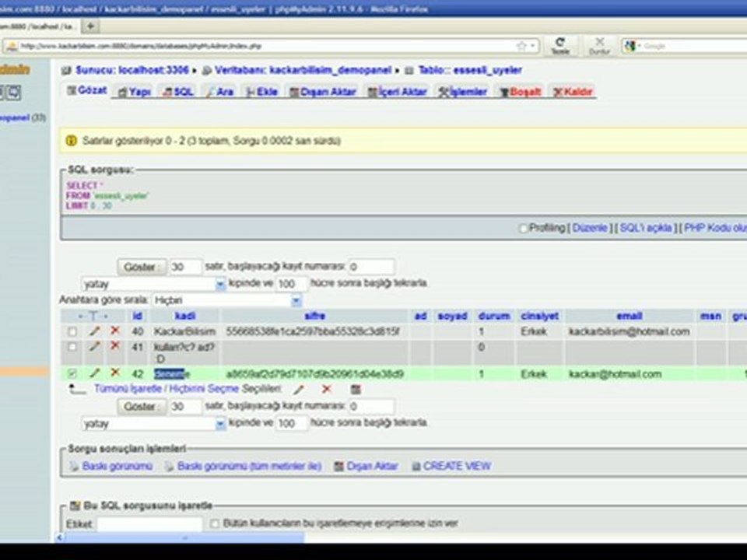
Task: Open bookmark star dropdown arrow in address bar
Action: click(532, 46)
